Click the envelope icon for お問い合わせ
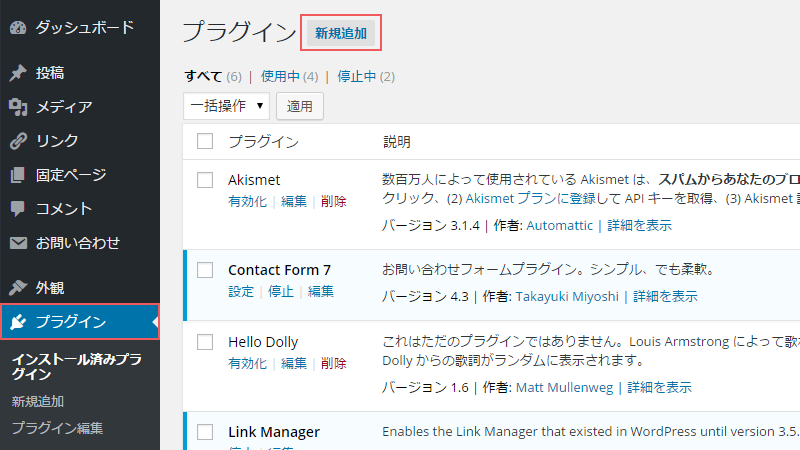The height and width of the screenshot is (450, 800). (x=18, y=243)
